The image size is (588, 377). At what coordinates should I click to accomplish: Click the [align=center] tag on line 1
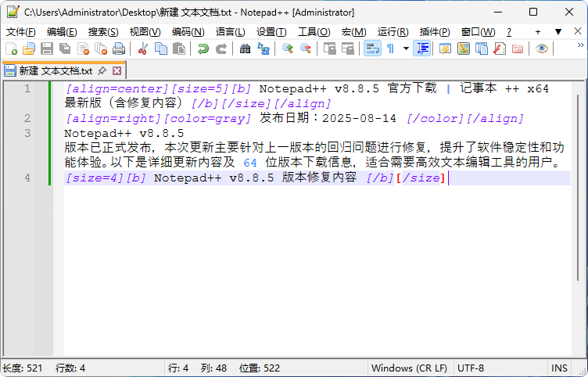pyautogui.click(x=117, y=89)
